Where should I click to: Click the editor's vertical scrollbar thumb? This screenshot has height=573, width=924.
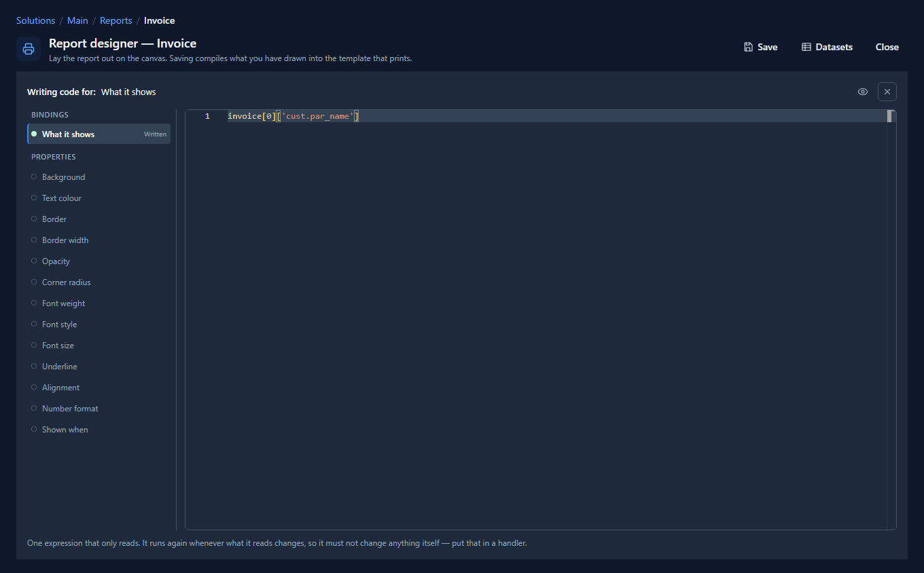click(x=889, y=116)
